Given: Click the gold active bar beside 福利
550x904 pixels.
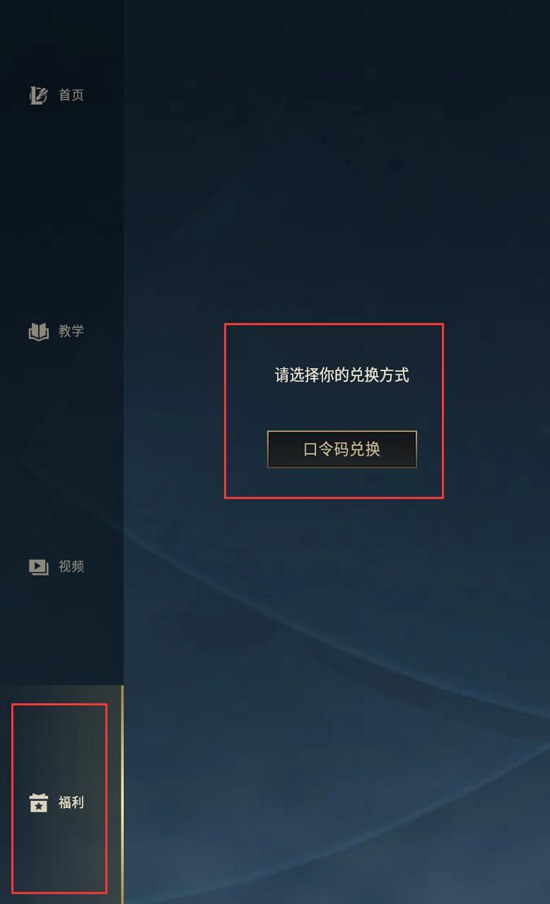Looking at the screenshot, I should pyautogui.click(x=122, y=794).
